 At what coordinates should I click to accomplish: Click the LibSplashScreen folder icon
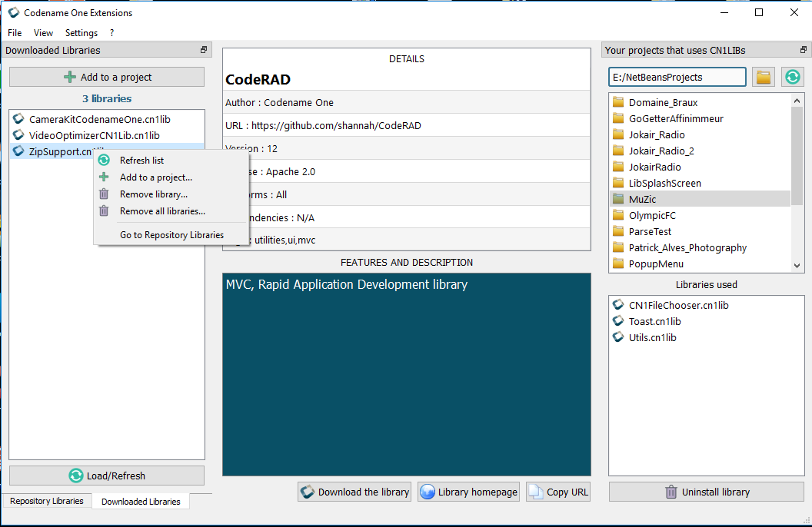coord(617,183)
